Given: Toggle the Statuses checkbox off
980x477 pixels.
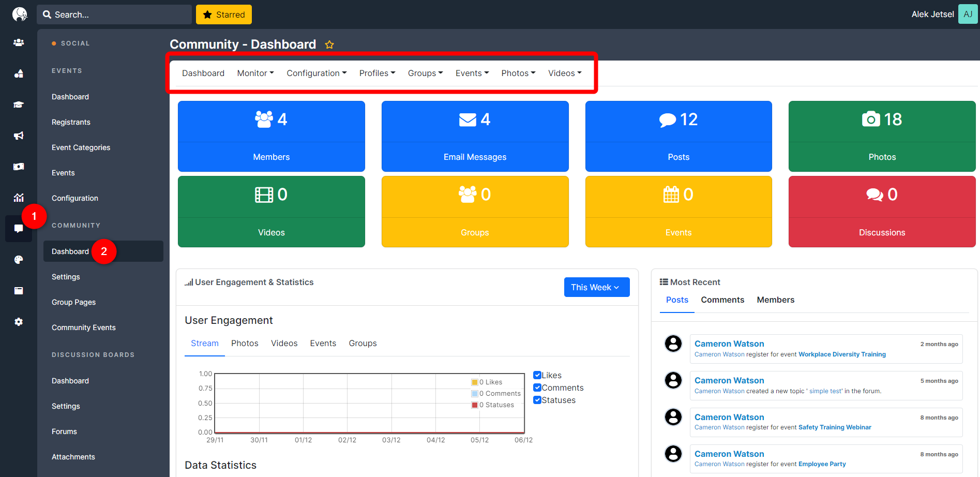Looking at the screenshot, I should (x=537, y=399).
